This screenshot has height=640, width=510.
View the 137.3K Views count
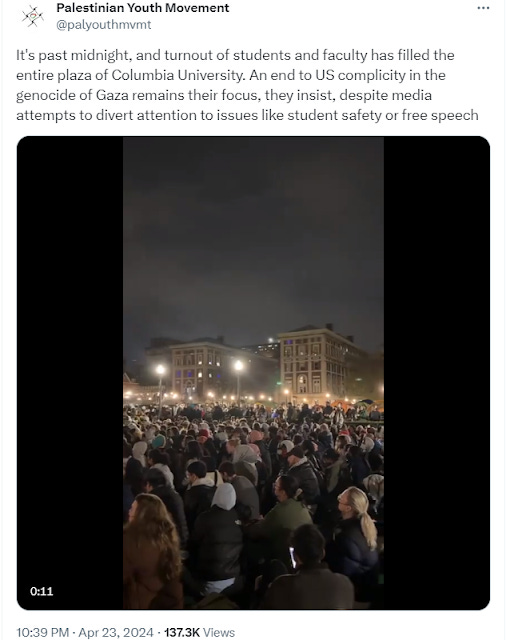[199, 632]
